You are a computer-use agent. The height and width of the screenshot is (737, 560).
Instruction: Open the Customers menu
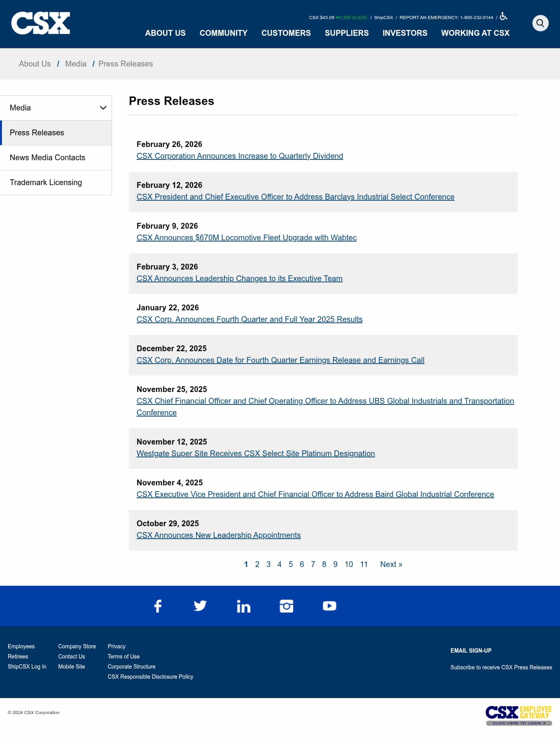[x=286, y=33]
